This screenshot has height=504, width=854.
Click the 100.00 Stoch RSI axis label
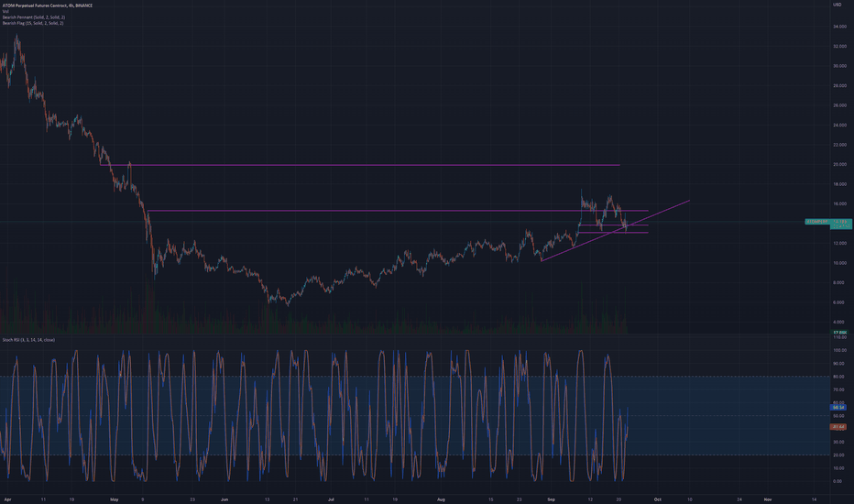[839, 350]
